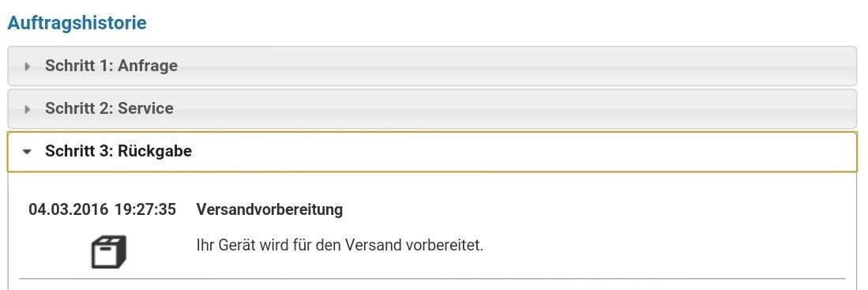Open the 'Schritt 1: Anfrage' accordion label
The image size is (868, 290).
point(111,66)
